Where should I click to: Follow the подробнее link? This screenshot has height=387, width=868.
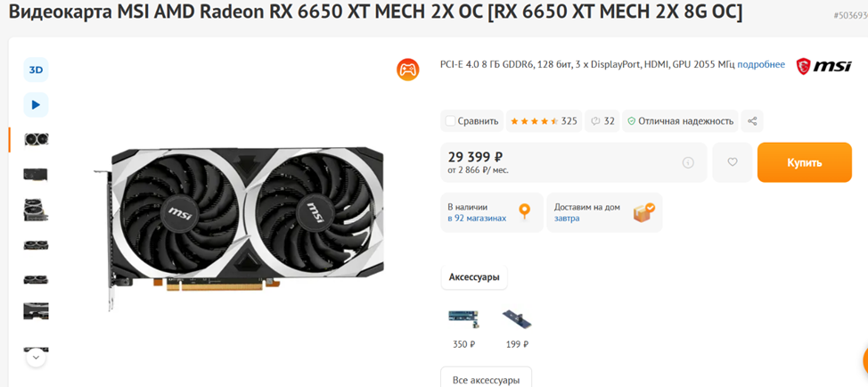click(761, 64)
